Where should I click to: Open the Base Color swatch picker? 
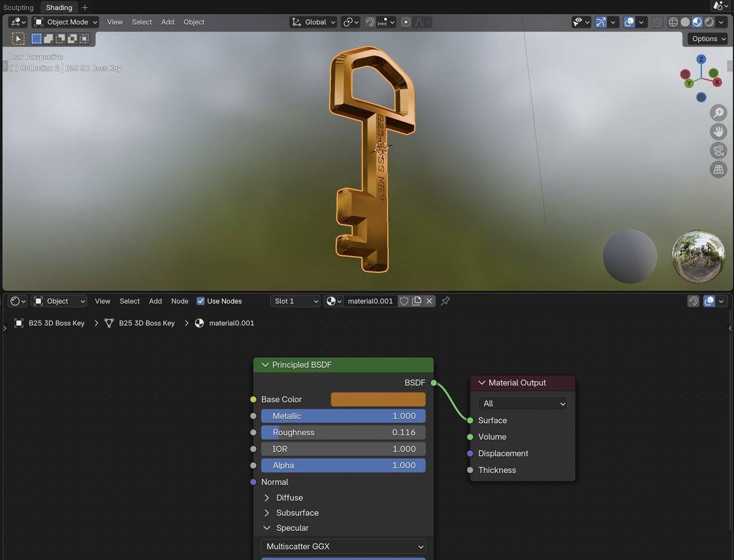[377, 399]
